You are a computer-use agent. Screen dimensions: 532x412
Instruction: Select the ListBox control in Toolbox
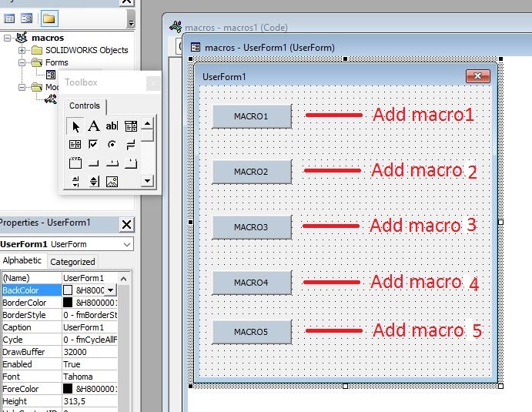tap(75, 145)
